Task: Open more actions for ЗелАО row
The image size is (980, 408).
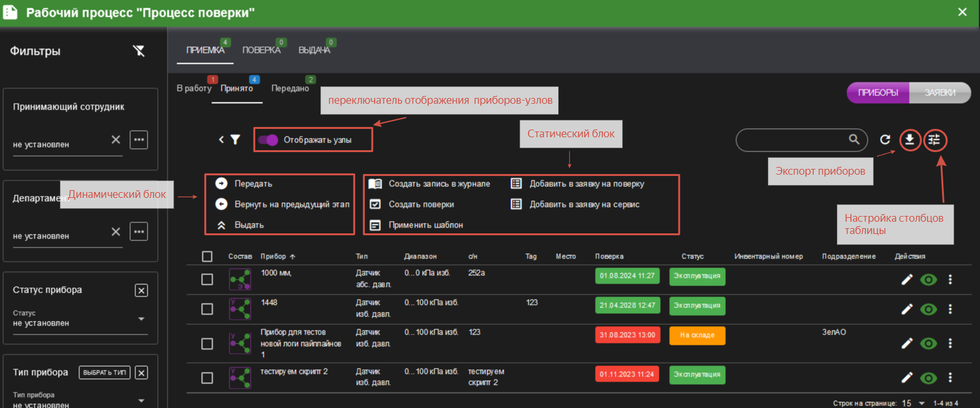Action: click(x=950, y=344)
